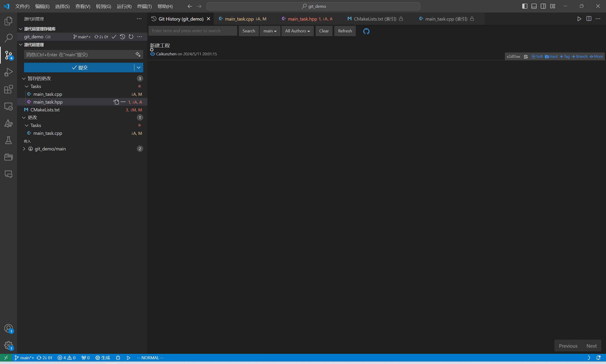The width and height of the screenshot is (606, 364).
Task: Open the Extensions view icon
Action: pos(8,89)
